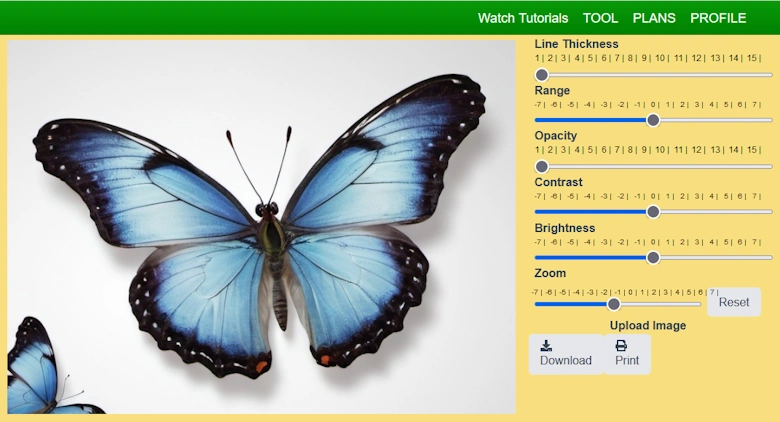Click the Line Thickness slider handle
Viewport: 780px width, 422px height.
(542, 75)
